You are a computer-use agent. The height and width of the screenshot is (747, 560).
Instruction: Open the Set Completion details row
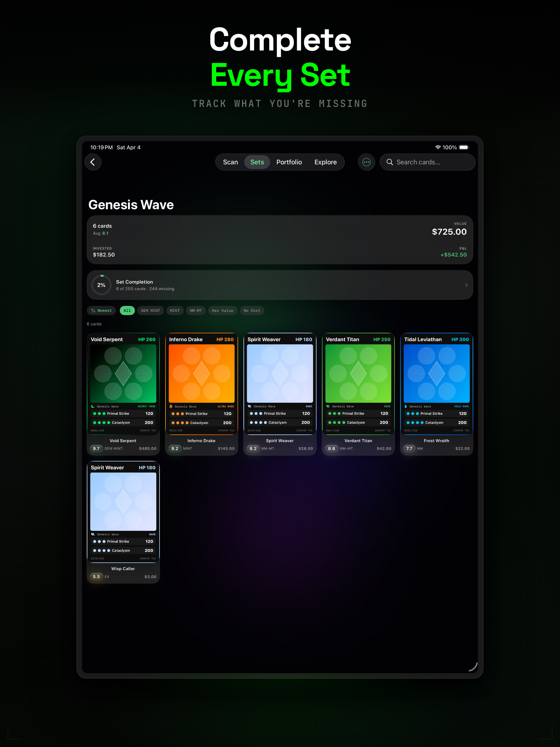[280, 285]
